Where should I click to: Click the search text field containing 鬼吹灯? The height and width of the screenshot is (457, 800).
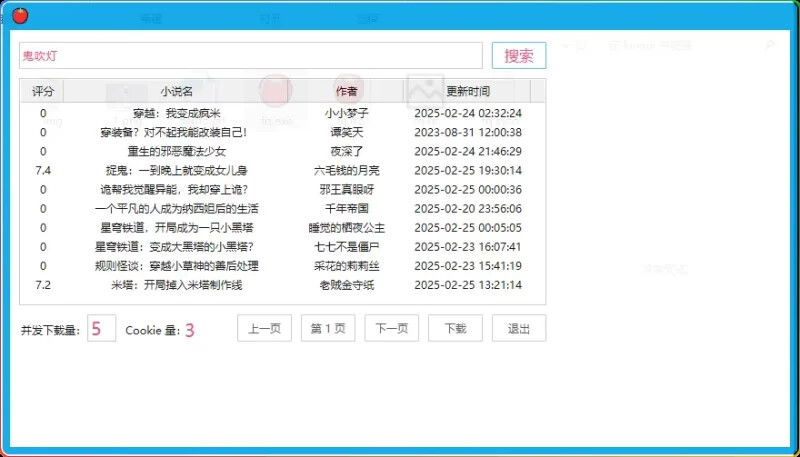pos(250,56)
